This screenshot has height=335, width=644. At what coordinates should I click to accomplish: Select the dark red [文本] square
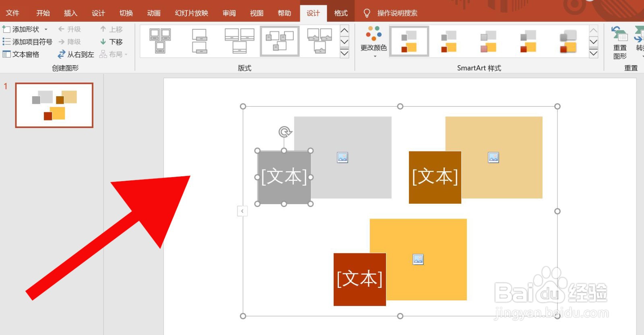[x=359, y=279]
